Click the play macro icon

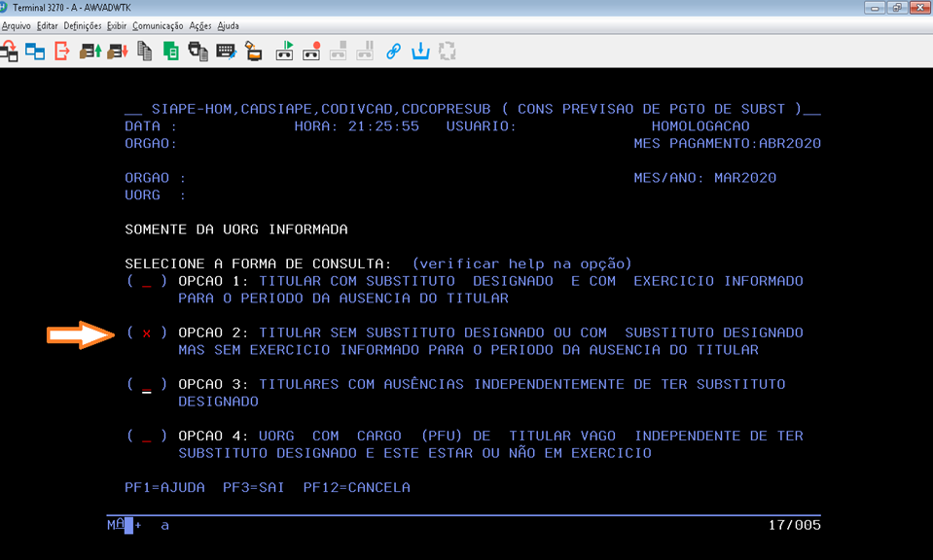pyautogui.click(x=284, y=52)
